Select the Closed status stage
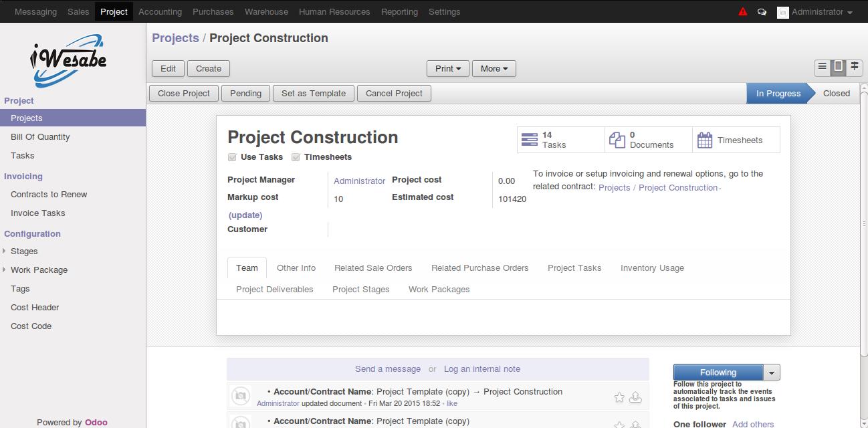Screen dimensions: 868x428 [x=837, y=93]
